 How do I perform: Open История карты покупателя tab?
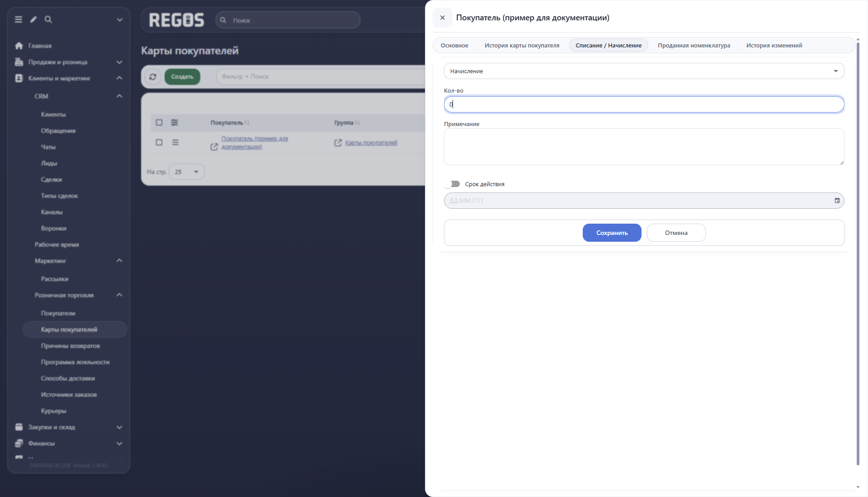click(522, 45)
